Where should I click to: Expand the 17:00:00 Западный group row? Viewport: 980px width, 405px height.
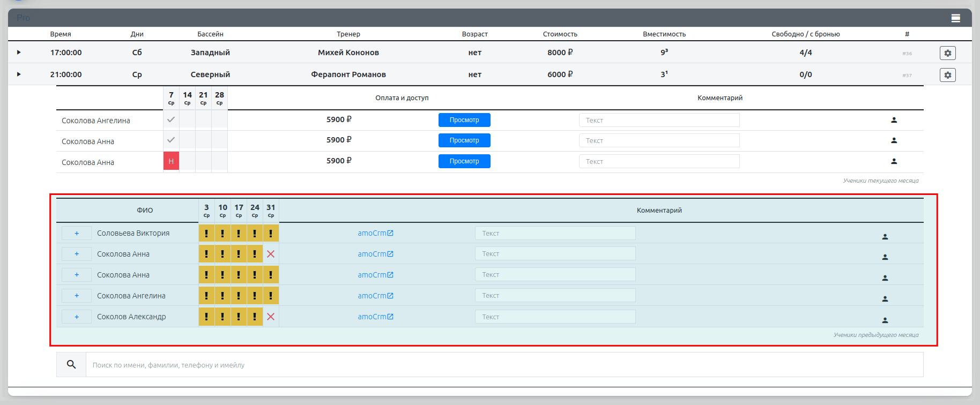click(x=19, y=52)
